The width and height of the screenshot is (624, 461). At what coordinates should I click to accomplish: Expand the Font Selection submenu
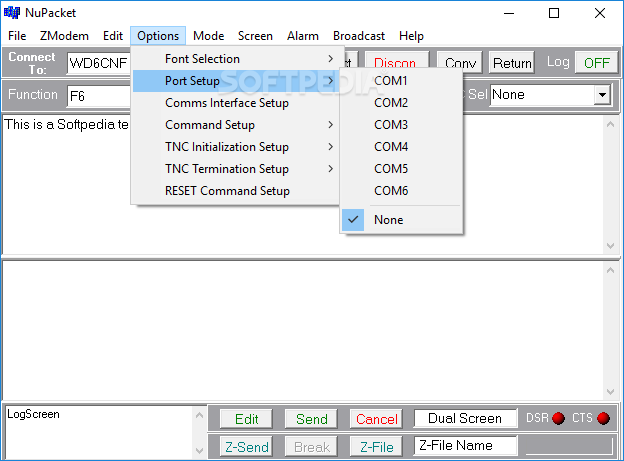click(237, 59)
